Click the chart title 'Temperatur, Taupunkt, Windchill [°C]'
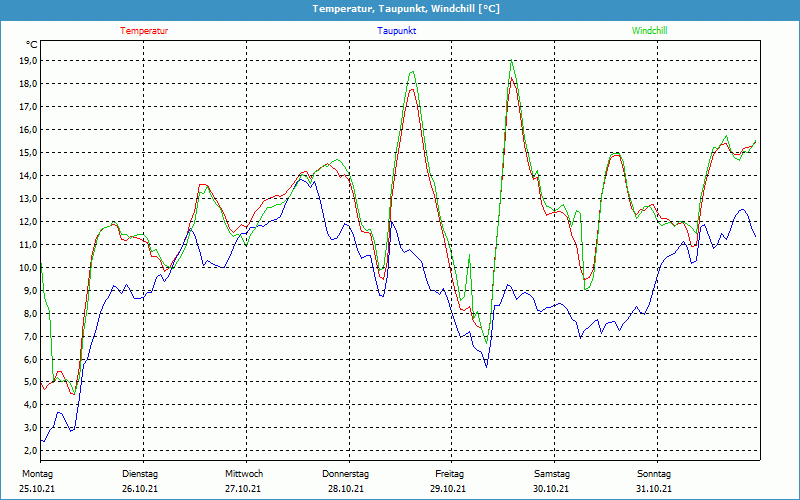Screen dimensions: 800x500 pyautogui.click(x=399, y=9)
